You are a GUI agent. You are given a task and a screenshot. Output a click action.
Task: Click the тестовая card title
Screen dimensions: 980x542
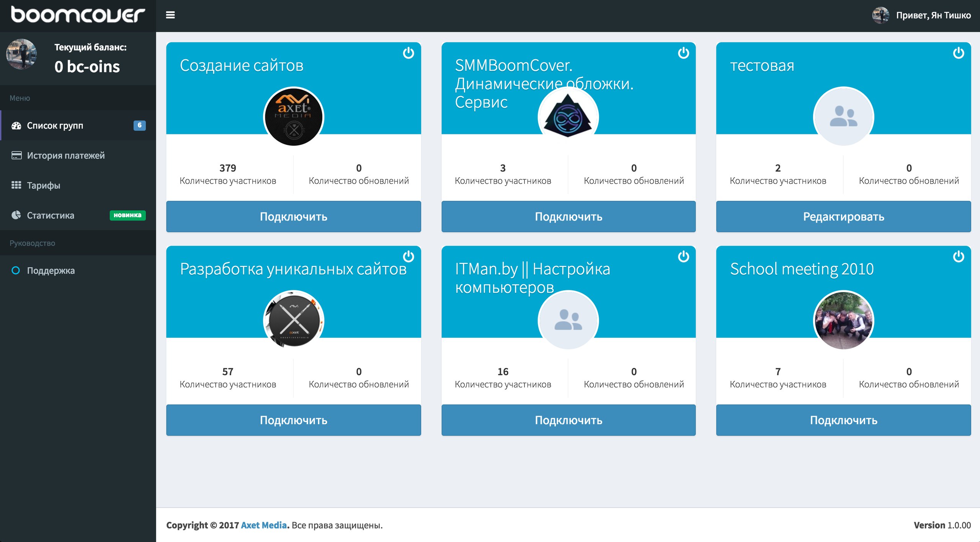click(762, 66)
